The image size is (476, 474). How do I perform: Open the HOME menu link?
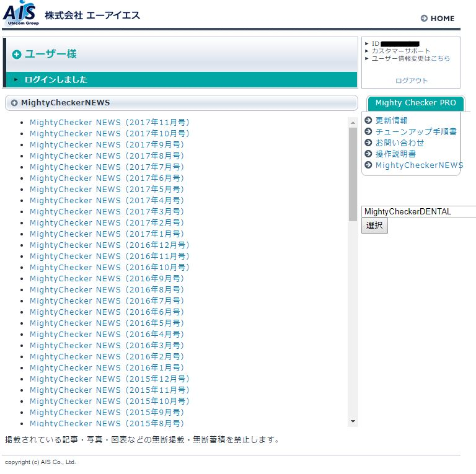click(442, 19)
